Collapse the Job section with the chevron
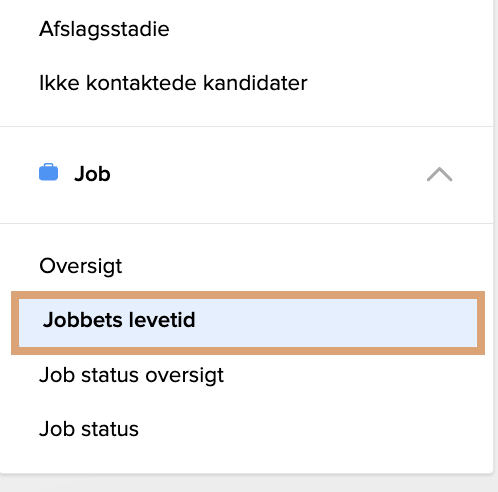 pos(439,174)
